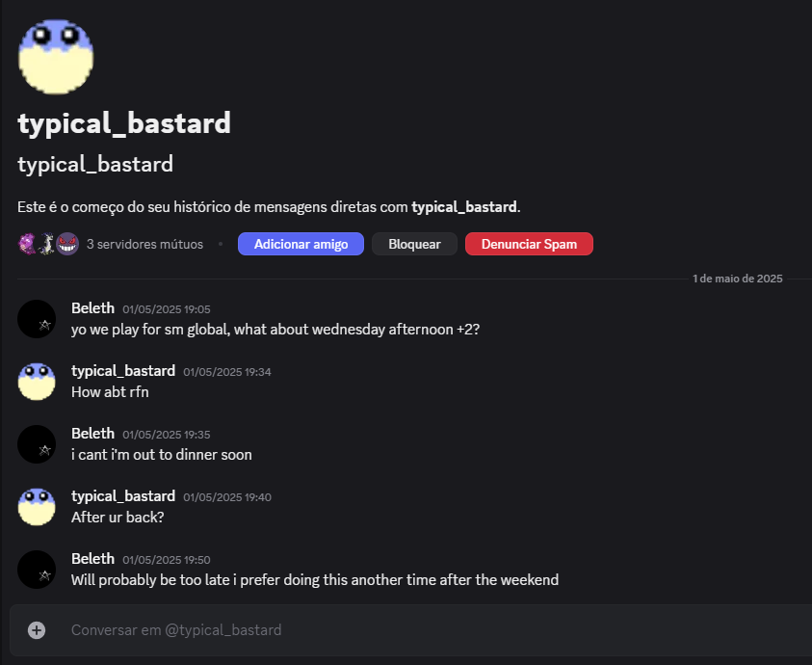The image size is (812, 665).
Task: Click typical_bastard's username on the 19:34 message
Action: pyautogui.click(x=123, y=371)
